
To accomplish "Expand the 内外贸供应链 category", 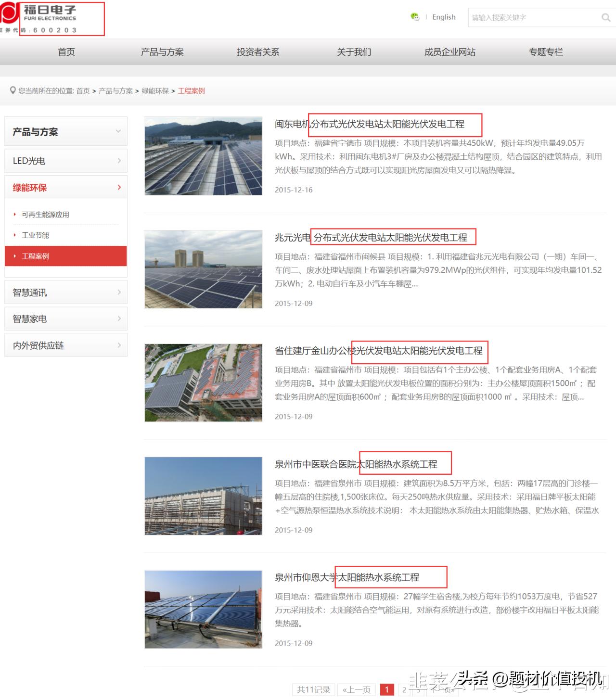I will [x=120, y=345].
